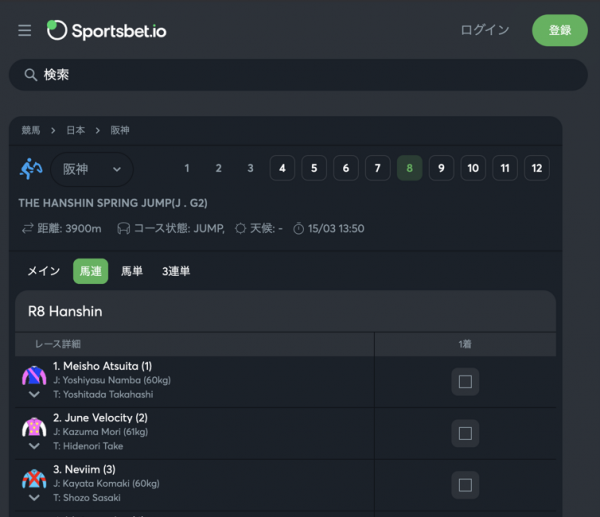600x517 pixels.
Task: Tick the 1着 checkbox for Meisho Atsuita
Action: [x=465, y=382]
